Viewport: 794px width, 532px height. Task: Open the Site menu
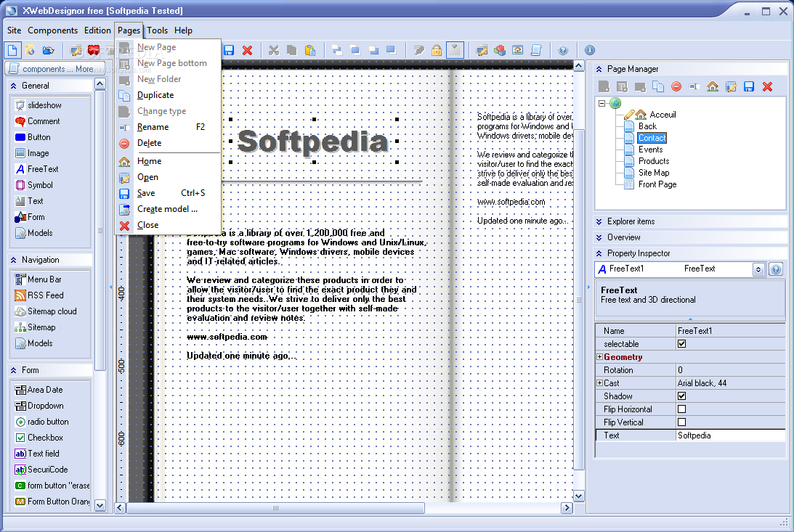tap(15, 30)
